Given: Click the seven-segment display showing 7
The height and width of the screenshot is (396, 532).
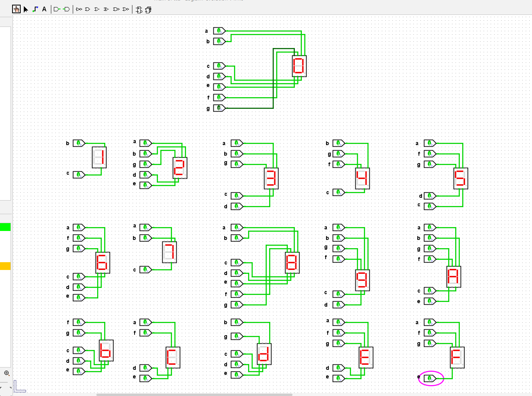Looking at the screenshot, I should coord(169,252).
